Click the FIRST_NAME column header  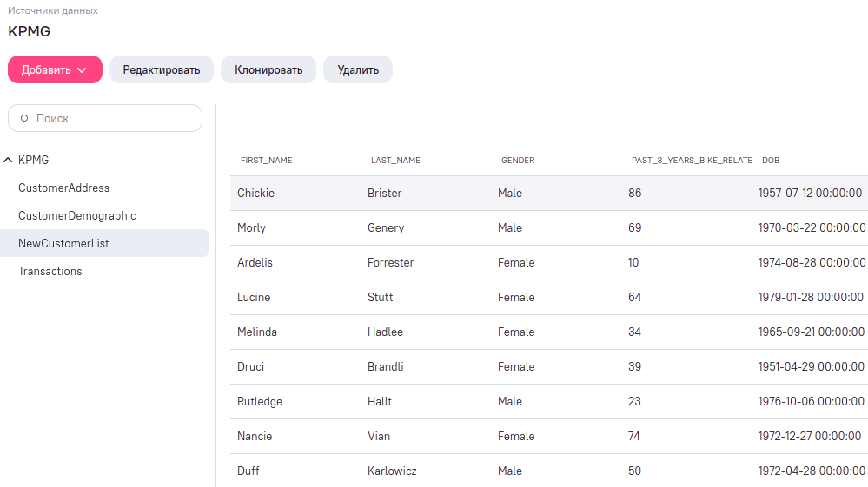266,161
